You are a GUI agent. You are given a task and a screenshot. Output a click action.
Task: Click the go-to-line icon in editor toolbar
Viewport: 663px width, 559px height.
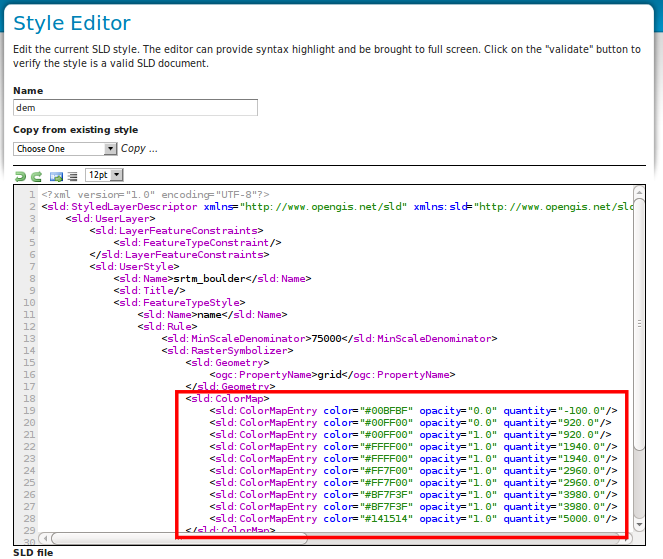point(56,176)
